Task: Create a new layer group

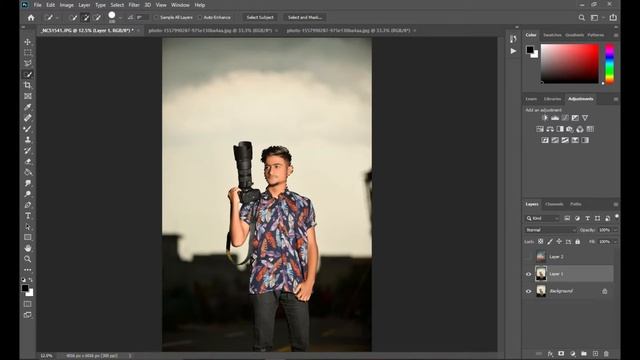Action: click(584, 353)
